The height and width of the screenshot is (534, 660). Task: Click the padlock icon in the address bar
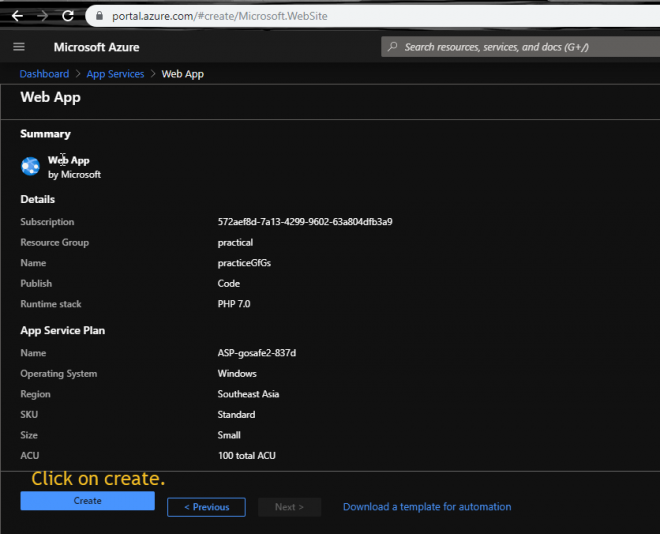99,16
